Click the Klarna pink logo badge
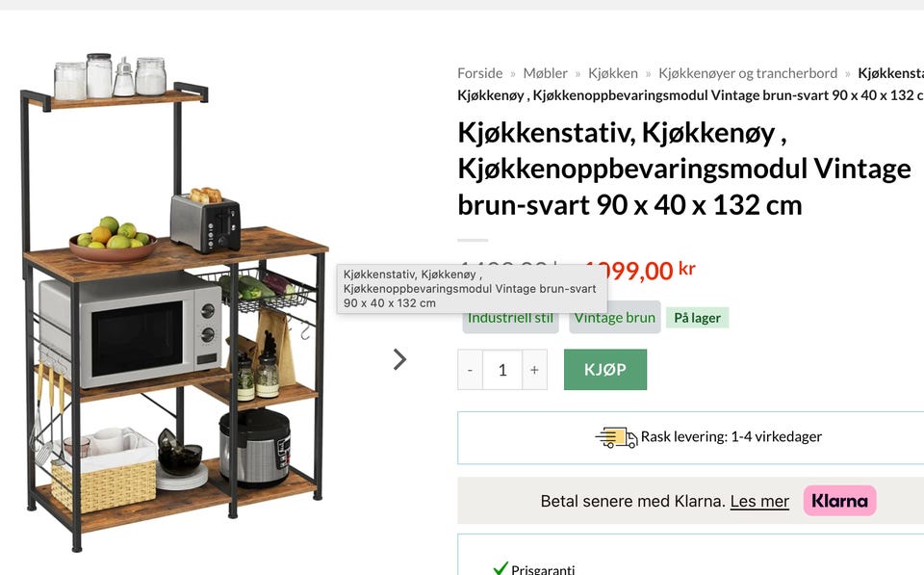This screenshot has height=575, width=924. pyautogui.click(x=839, y=501)
